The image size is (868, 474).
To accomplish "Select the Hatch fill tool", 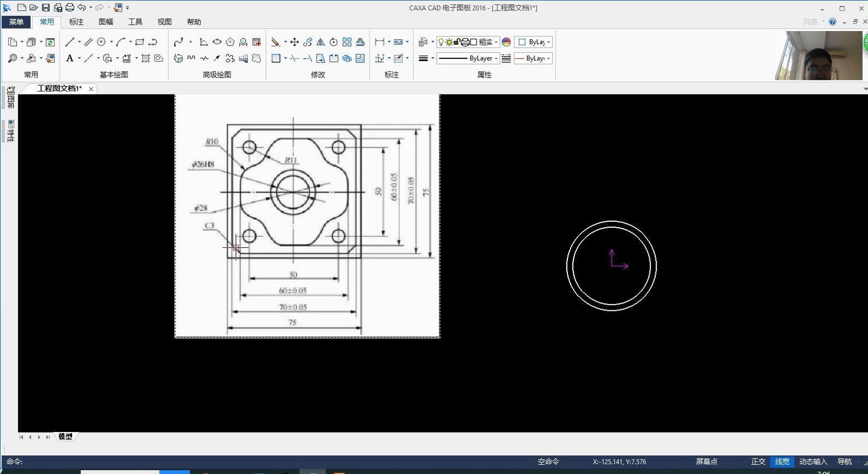I will click(x=145, y=58).
